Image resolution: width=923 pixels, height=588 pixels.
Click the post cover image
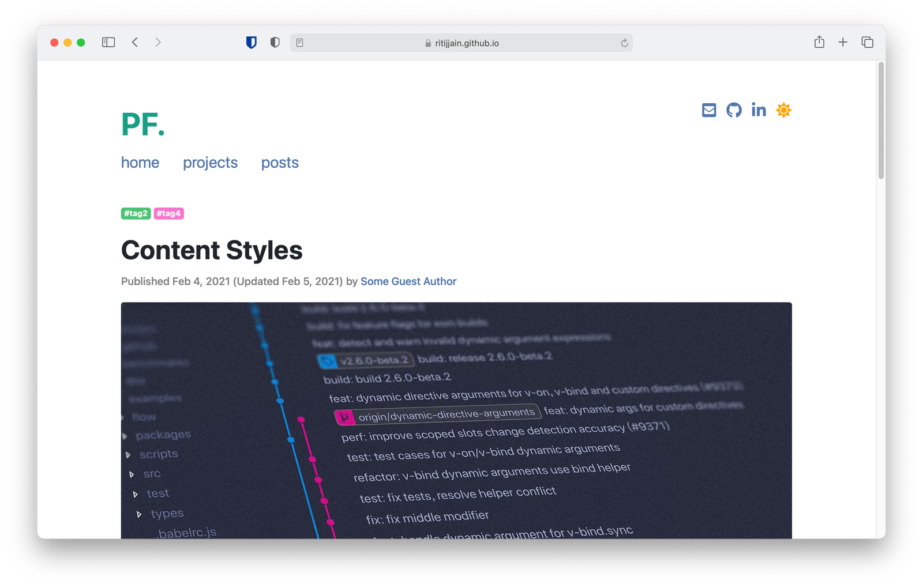pos(456,420)
